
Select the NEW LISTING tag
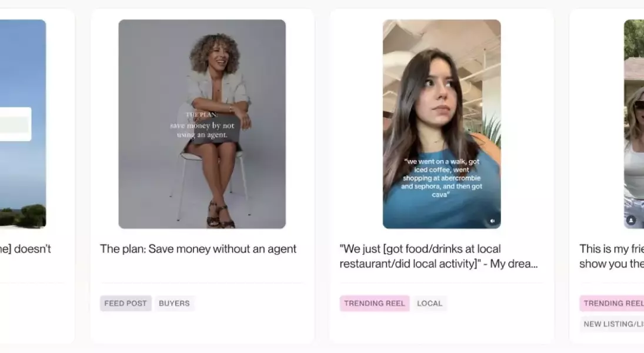click(612, 324)
